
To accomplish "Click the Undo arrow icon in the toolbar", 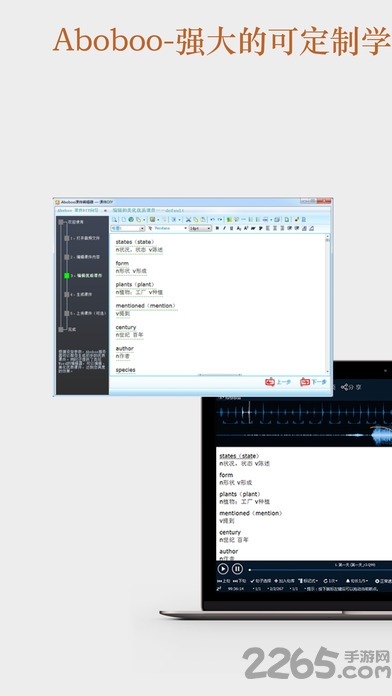I will click(213, 219).
